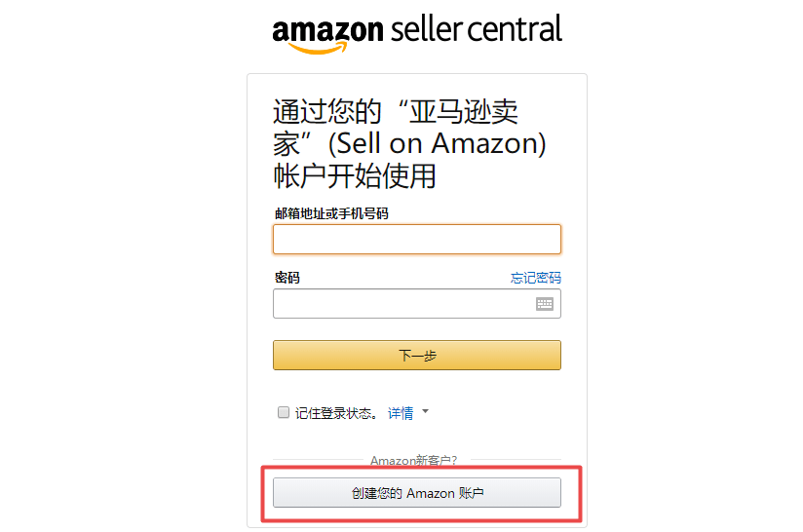Viewport: 803px width, 532px height.
Task: Click the divider line left of Amazon新客户
Action: [x=317, y=460]
